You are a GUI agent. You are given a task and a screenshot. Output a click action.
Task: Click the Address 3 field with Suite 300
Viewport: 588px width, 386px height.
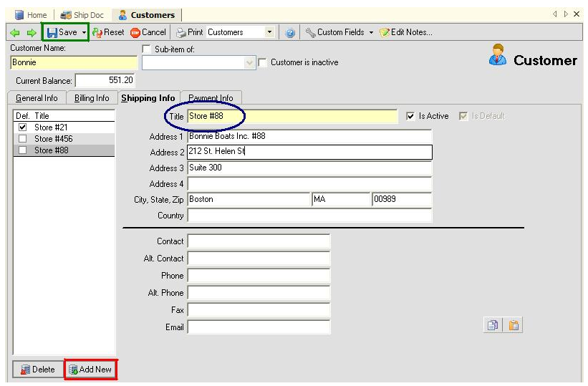click(309, 168)
